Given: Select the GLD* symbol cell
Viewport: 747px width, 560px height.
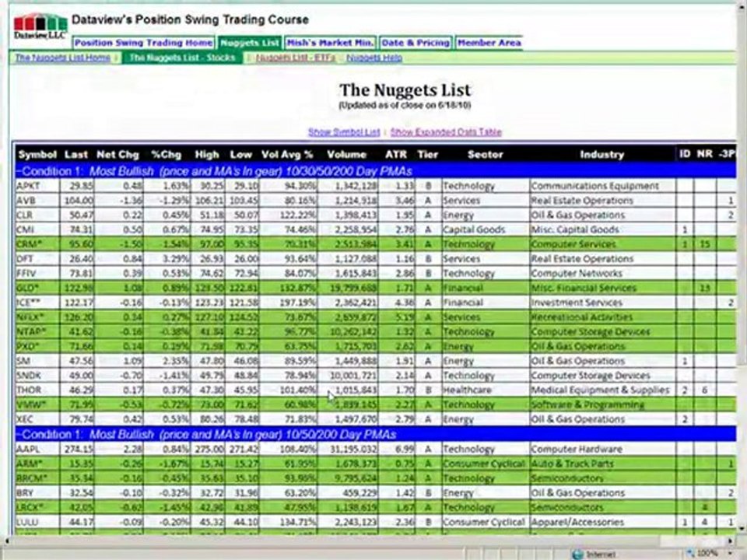Looking at the screenshot, I should (x=37, y=288).
